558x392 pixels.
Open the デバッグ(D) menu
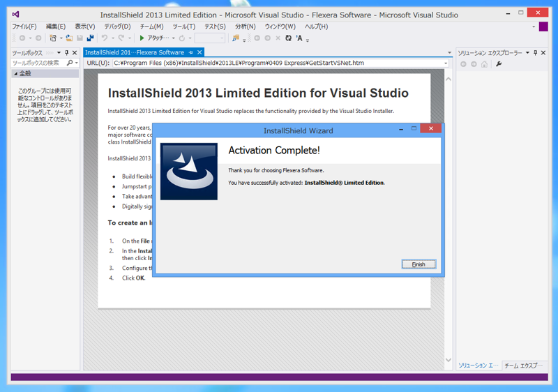coord(117,27)
